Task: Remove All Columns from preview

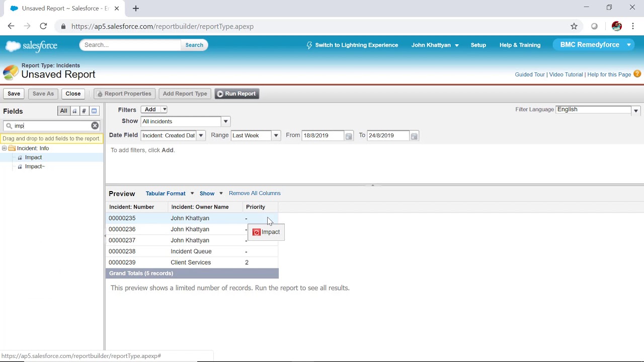Action: pyautogui.click(x=255, y=193)
